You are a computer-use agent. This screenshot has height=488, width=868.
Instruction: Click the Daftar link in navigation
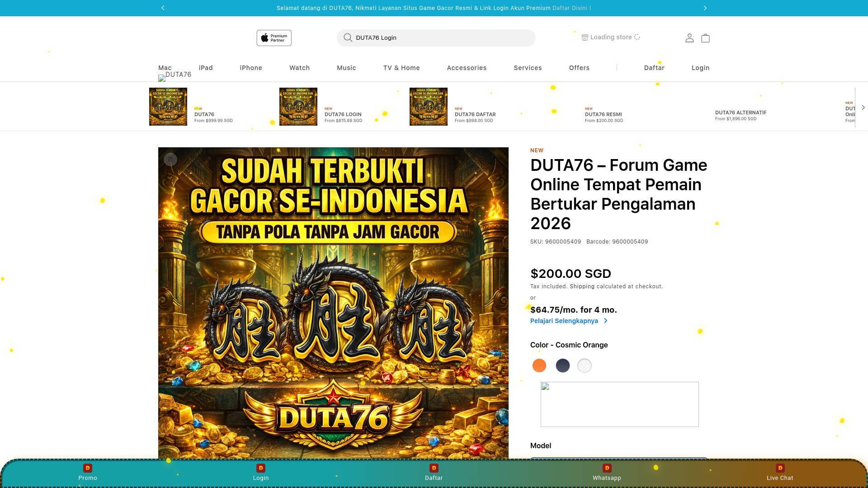point(654,68)
